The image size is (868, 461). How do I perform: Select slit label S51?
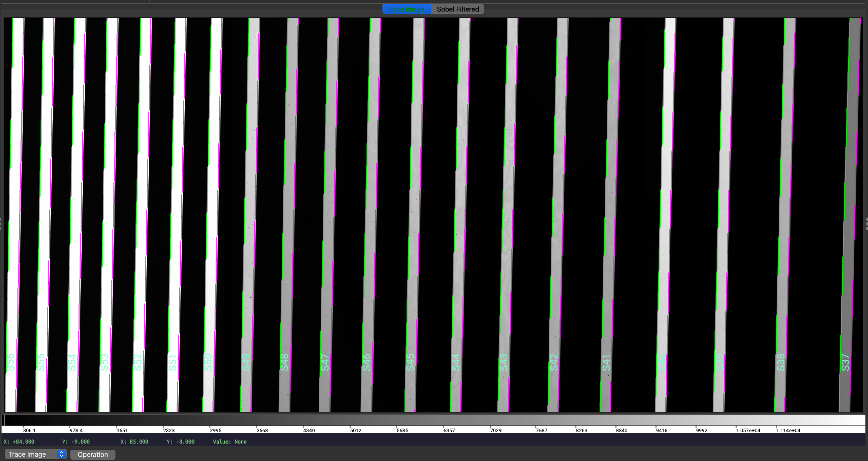point(172,362)
